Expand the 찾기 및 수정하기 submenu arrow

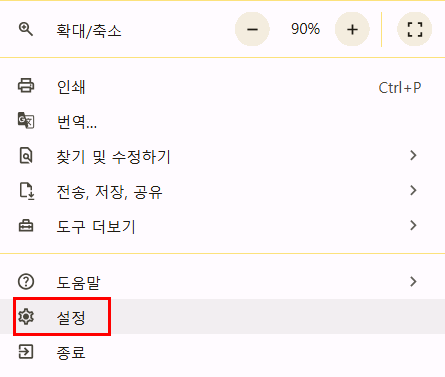(413, 155)
